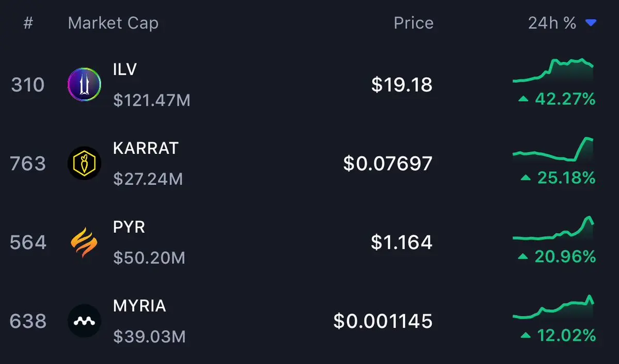Select the PYR market cap $50.20M
619x364 pixels.
tap(149, 258)
